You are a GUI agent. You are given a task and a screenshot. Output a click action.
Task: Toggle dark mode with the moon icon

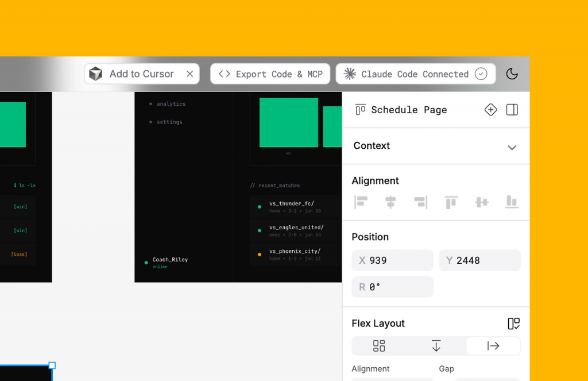(512, 74)
